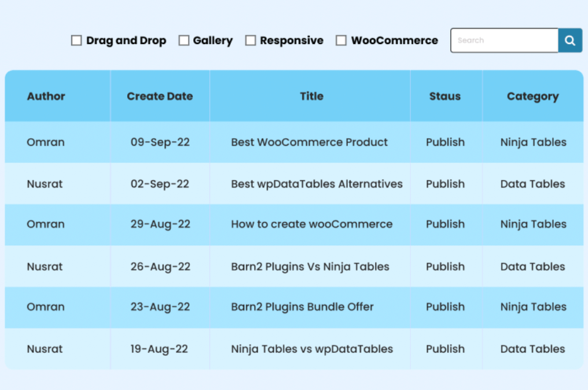
Task: Sort by the Create Date column header
Action: [160, 97]
